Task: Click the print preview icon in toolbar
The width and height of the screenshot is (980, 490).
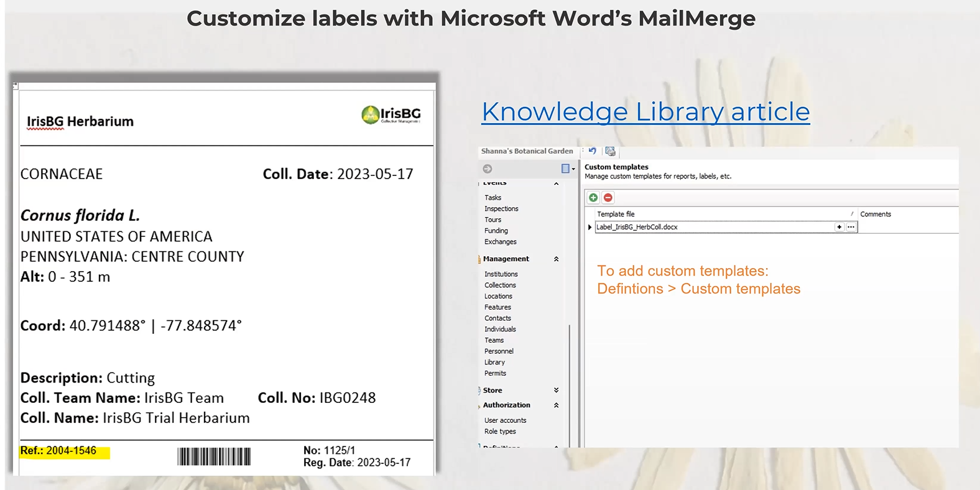Action: 610,151
